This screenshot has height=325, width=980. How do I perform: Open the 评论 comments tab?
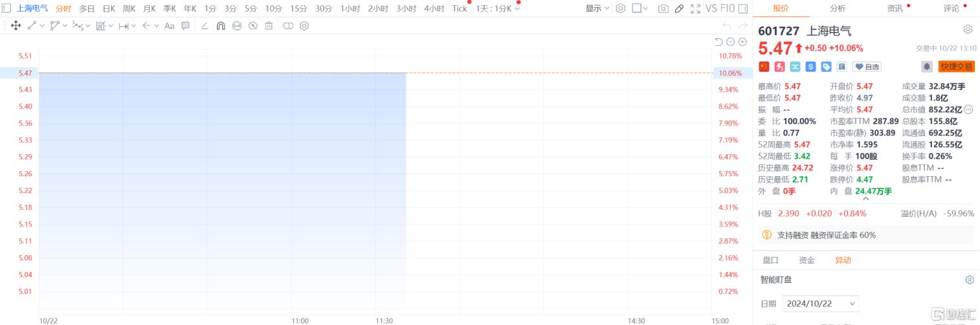(x=952, y=8)
